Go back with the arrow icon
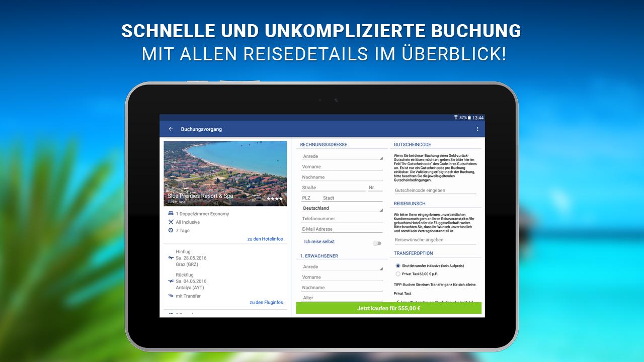This screenshot has height=362, width=644. (171, 129)
